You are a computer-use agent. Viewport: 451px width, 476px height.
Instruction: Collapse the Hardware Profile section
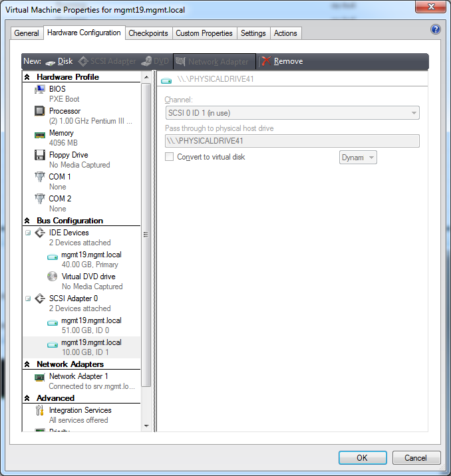coord(27,77)
